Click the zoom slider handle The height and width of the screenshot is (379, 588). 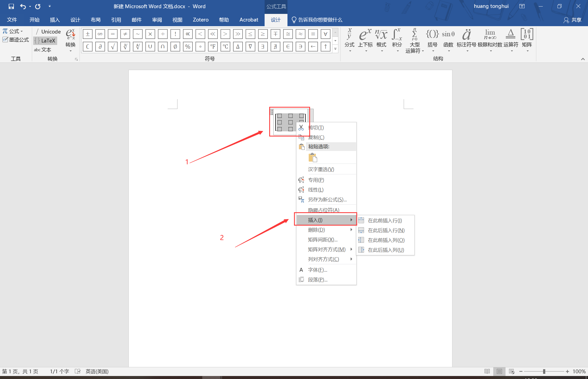point(544,371)
